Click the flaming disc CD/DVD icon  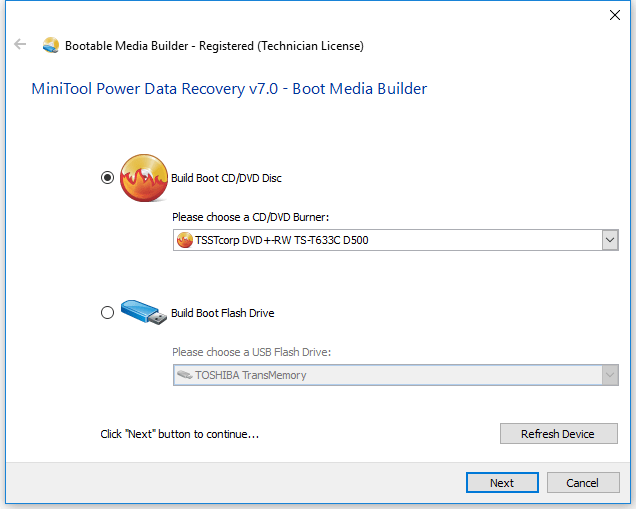(144, 178)
